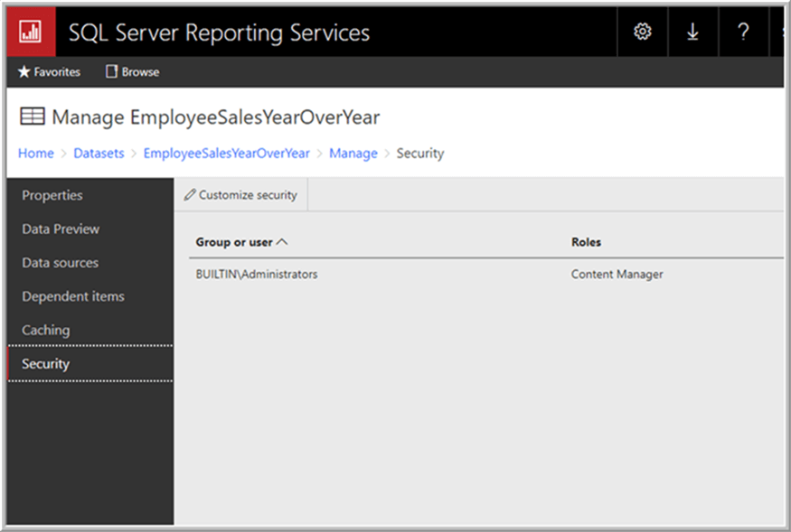
Task: Open the Browse view
Action: (x=133, y=71)
